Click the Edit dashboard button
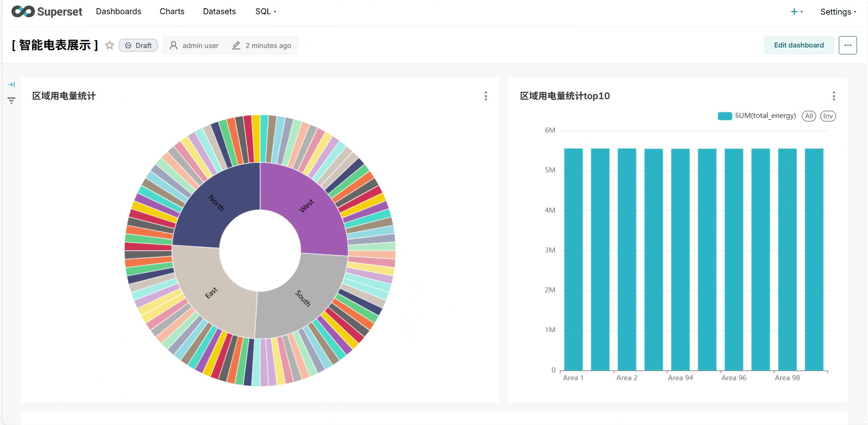 click(x=799, y=45)
